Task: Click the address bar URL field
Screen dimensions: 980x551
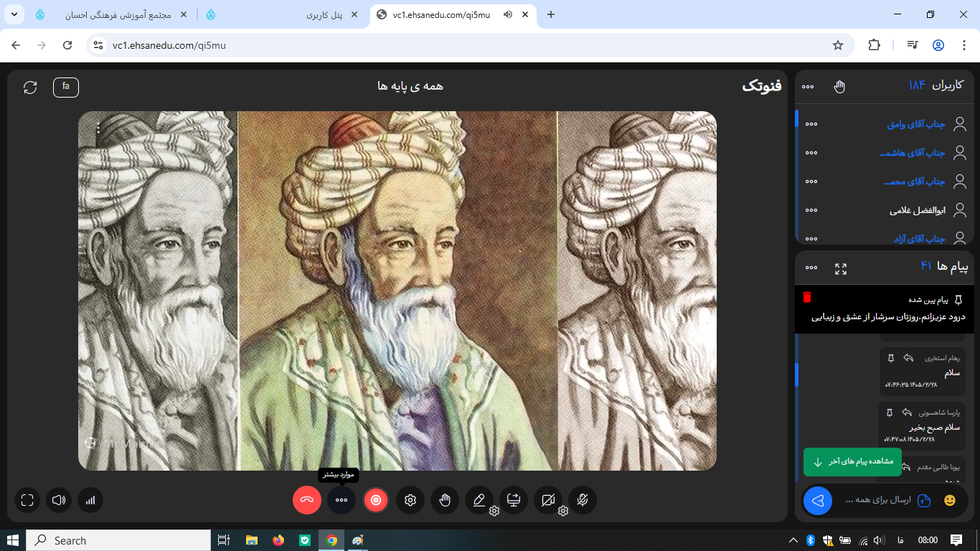Action: 470,45
